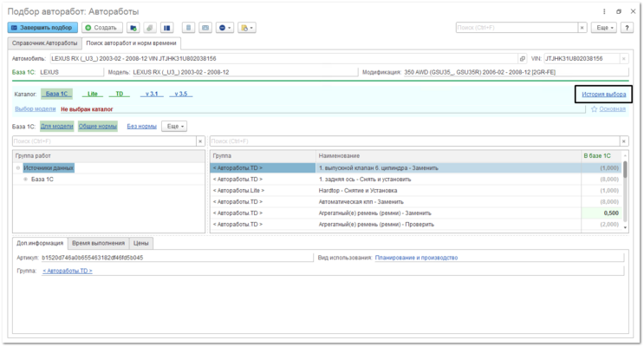Clear the top toolbar search box
644x347 pixels.
(582, 28)
